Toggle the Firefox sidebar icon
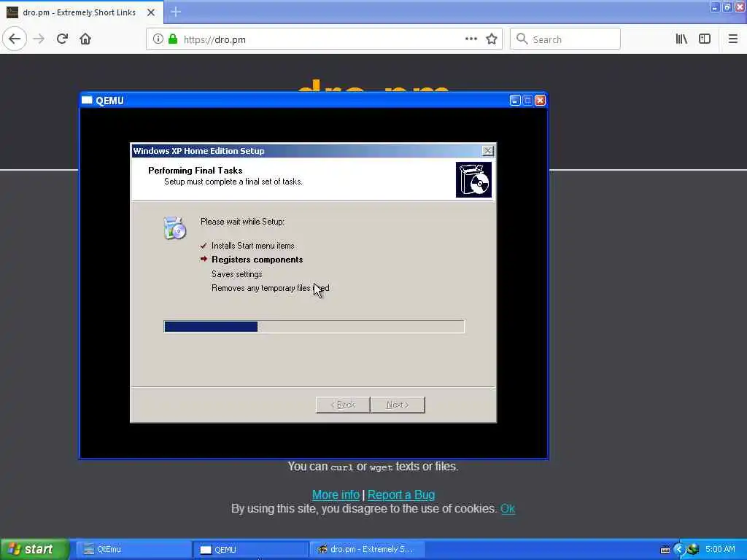The width and height of the screenshot is (747, 560). [x=705, y=39]
